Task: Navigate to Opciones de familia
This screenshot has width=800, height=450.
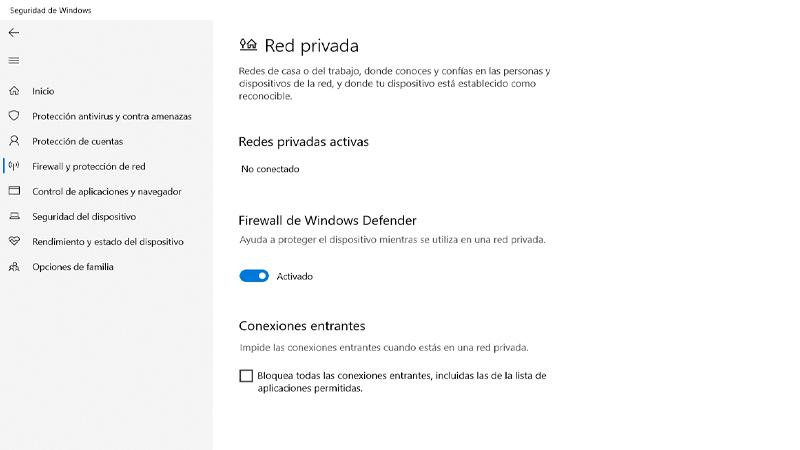Action: (73, 267)
